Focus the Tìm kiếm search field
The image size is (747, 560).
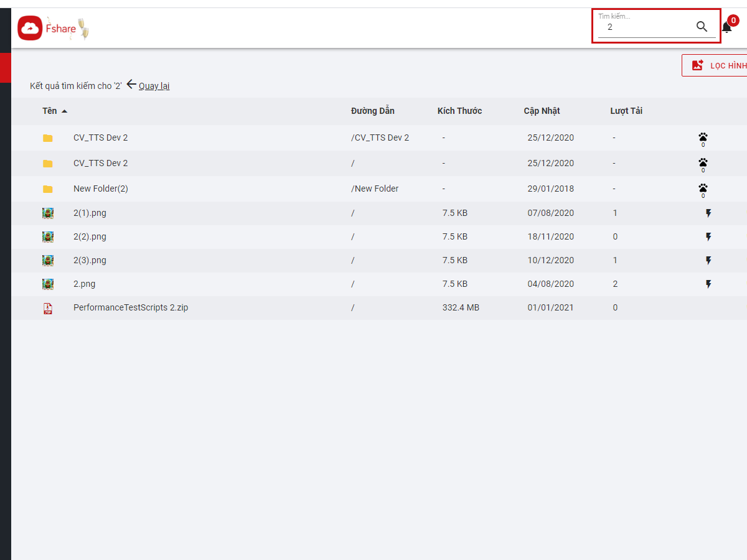point(644,27)
